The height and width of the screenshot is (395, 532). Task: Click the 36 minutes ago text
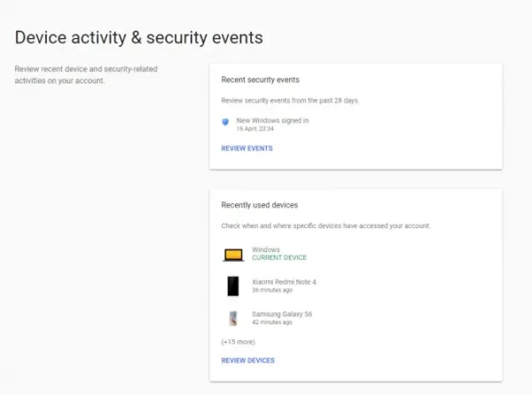272,290
